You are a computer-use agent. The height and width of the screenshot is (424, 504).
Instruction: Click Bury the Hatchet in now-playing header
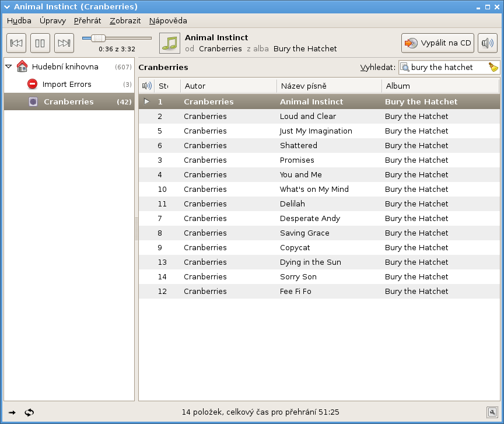[305, 49]
